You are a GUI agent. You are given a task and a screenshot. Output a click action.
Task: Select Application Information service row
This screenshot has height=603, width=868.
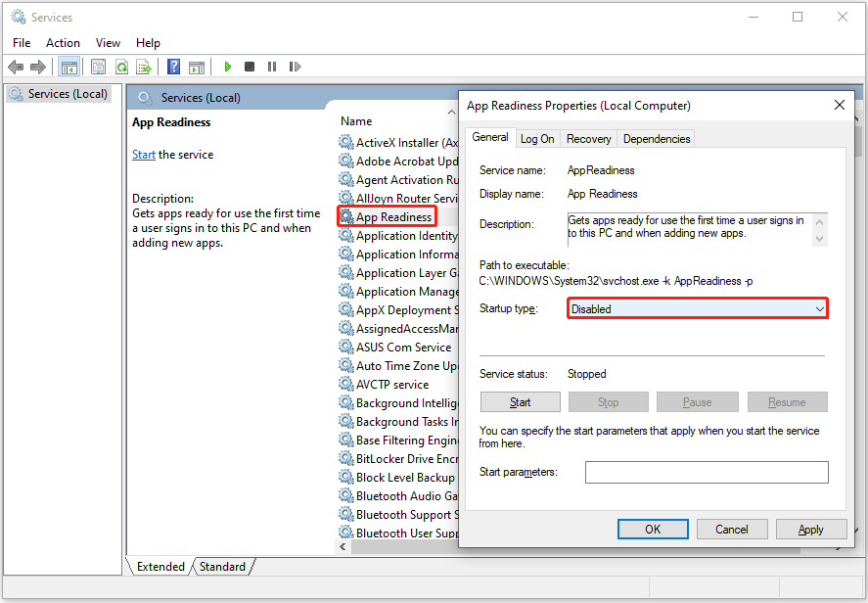click(398, 255)
